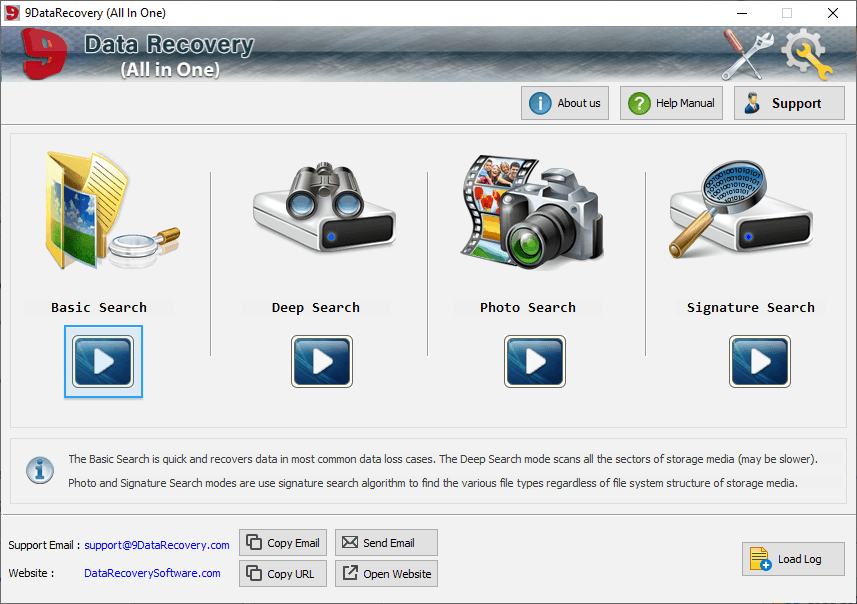
Task: Click the copy icon on Copy Email
Action: point(254,542)
